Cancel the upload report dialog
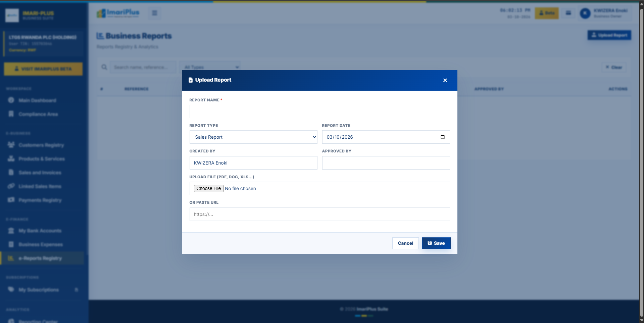 [405, 243]
